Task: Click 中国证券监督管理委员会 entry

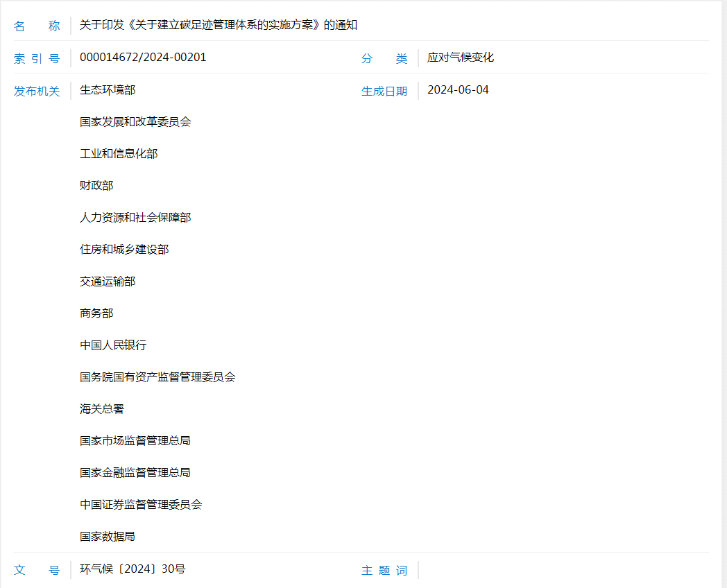Action: pos(141,505)
